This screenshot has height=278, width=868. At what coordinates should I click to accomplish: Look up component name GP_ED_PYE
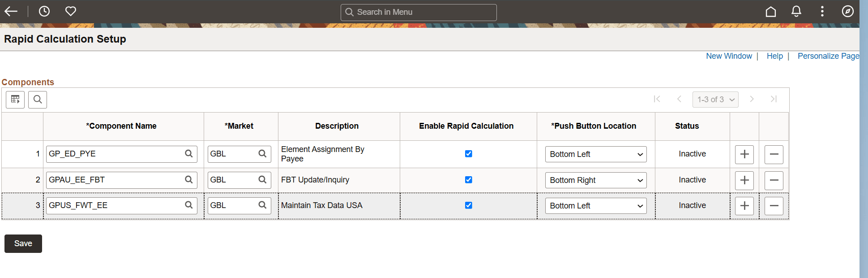pyautogui.click(x=189, y=154)
